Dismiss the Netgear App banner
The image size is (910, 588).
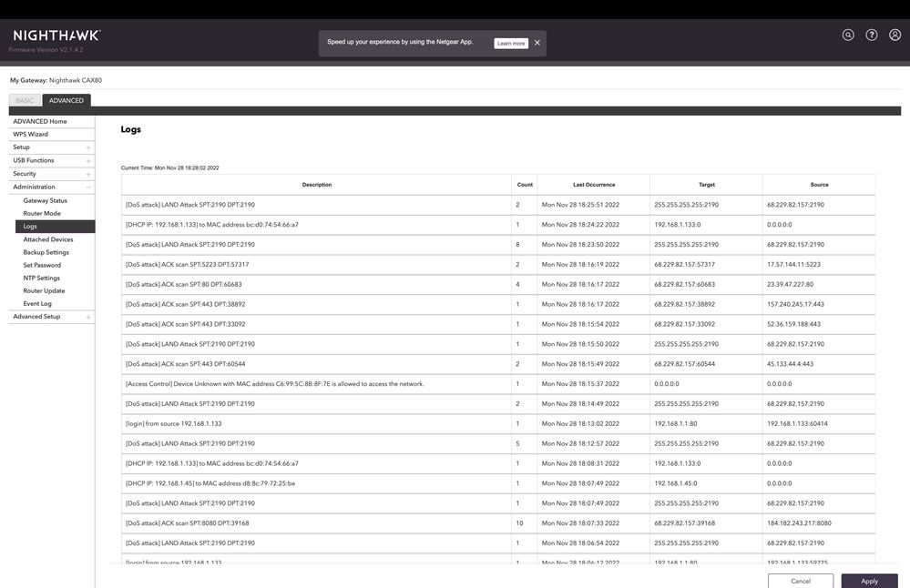click(537, 43)
